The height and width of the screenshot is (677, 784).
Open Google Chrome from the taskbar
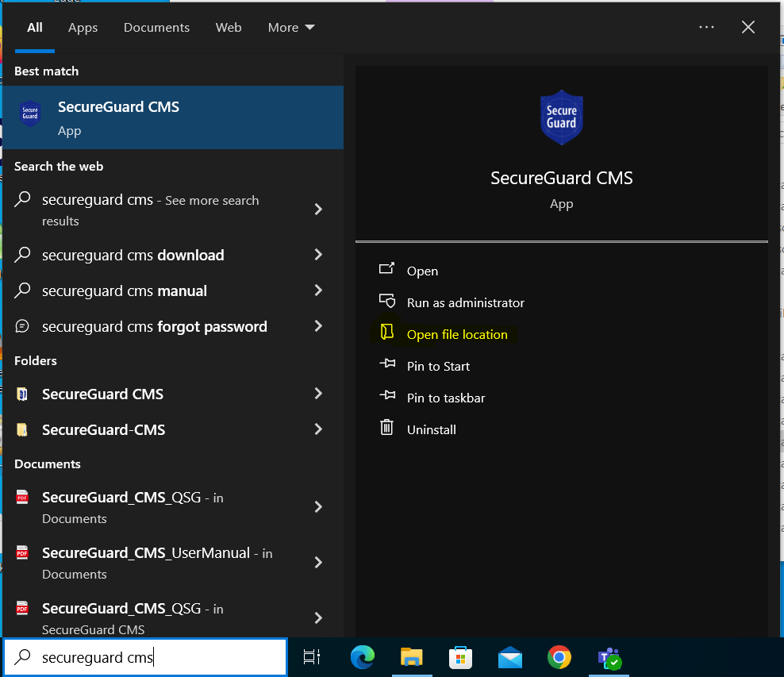pos(559,657)
